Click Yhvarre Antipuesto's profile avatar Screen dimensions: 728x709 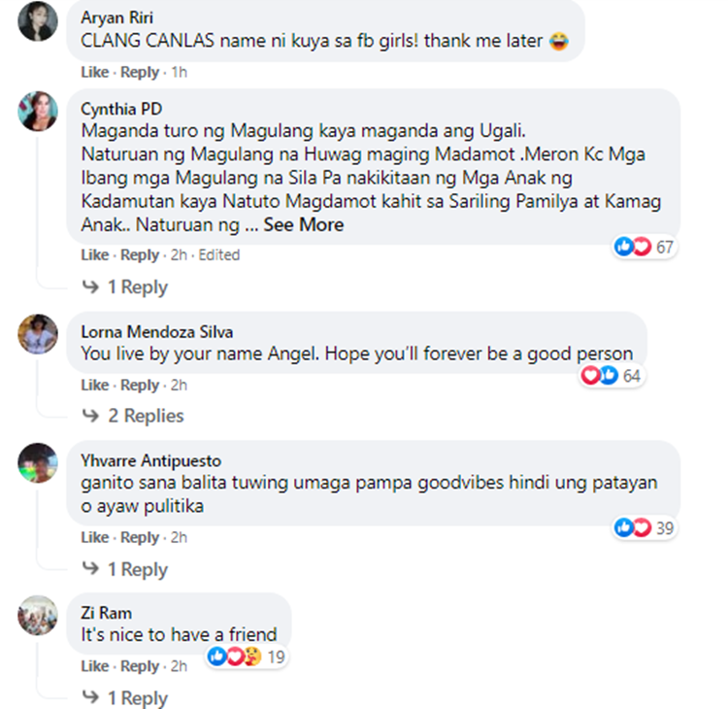[x=38, y=462]
